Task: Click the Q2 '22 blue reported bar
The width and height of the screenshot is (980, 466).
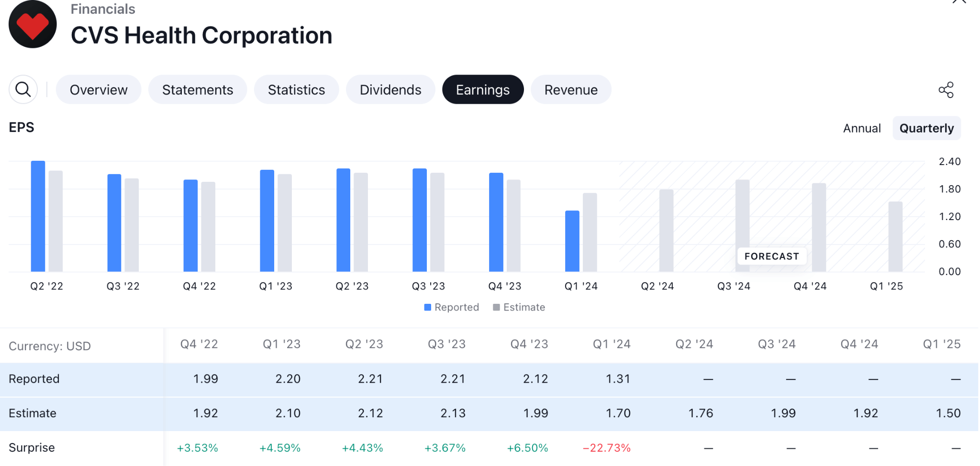Action: coord(38,216)
